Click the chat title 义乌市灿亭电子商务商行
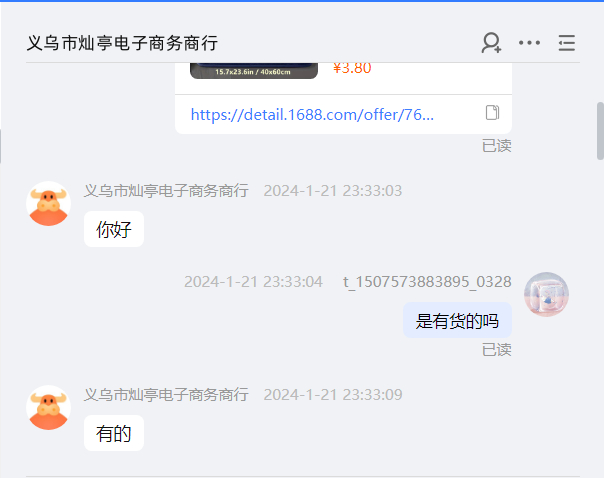Viewport: 604px width, 478px height. coord(122,43)
